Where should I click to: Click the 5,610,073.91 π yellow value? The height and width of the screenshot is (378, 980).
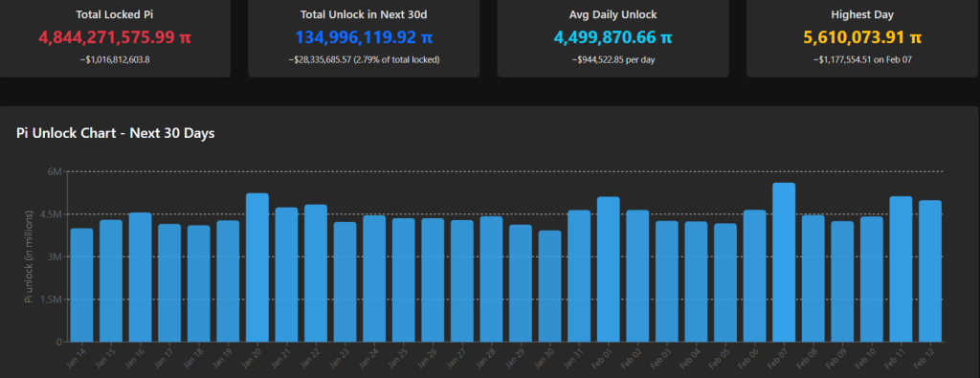[x=862, y=37]
